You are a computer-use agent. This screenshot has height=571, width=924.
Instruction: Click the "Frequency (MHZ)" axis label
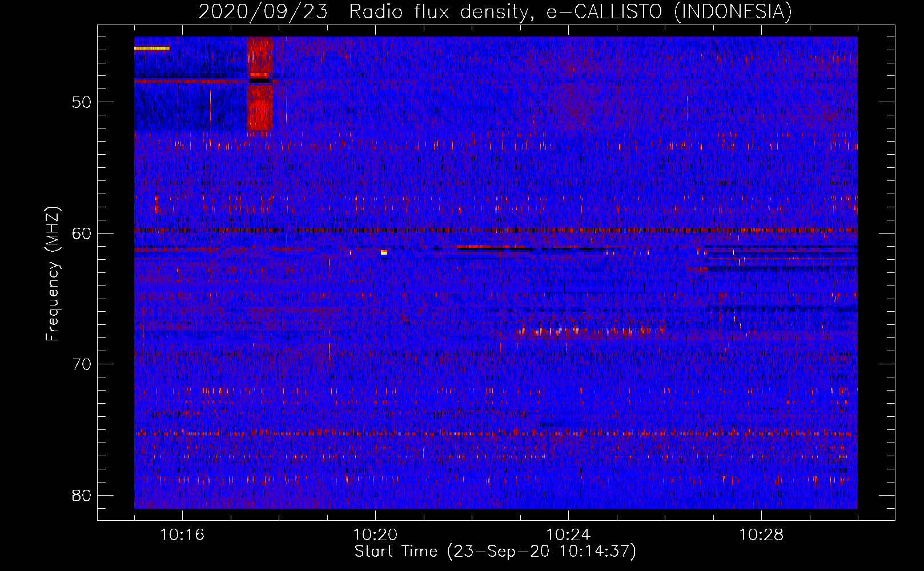[x=53, y=274]
